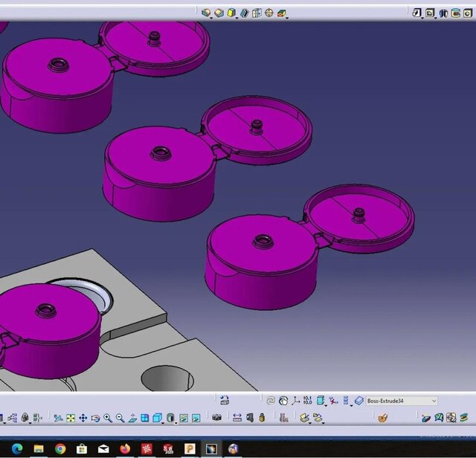Toggle the binoculars icon in top toolbar

click(443, 13)
